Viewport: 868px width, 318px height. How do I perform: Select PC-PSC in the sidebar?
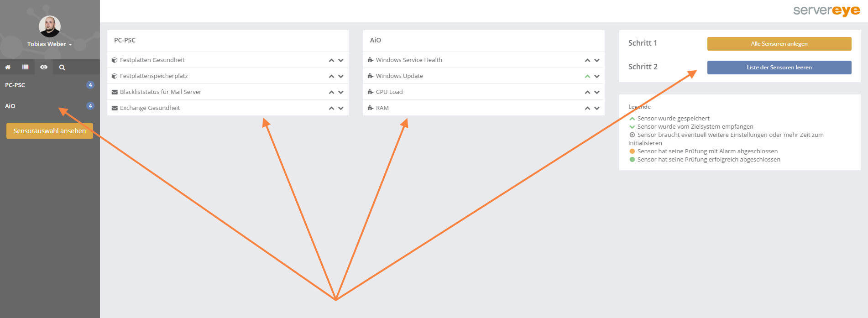(x=15, y=85)
